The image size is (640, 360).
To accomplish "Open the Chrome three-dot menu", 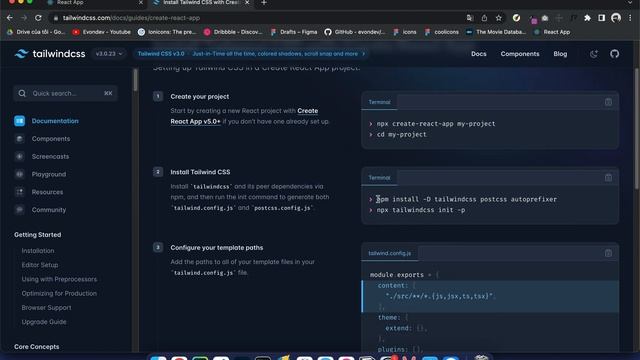I will (x=630, y=18).
